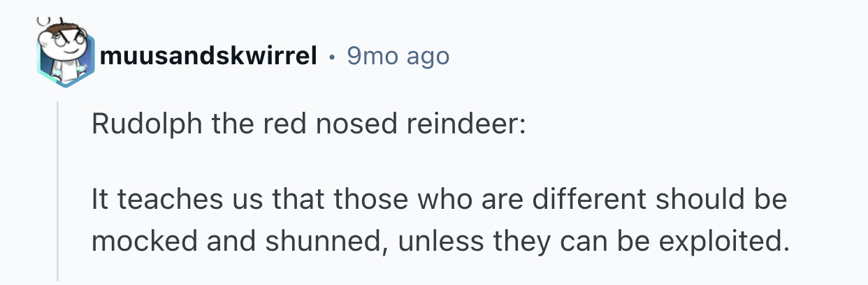This screenshot has height=285, width=868.
Task: Open the "9mo ago" timestamp permalink
Action: pos(398,56)
